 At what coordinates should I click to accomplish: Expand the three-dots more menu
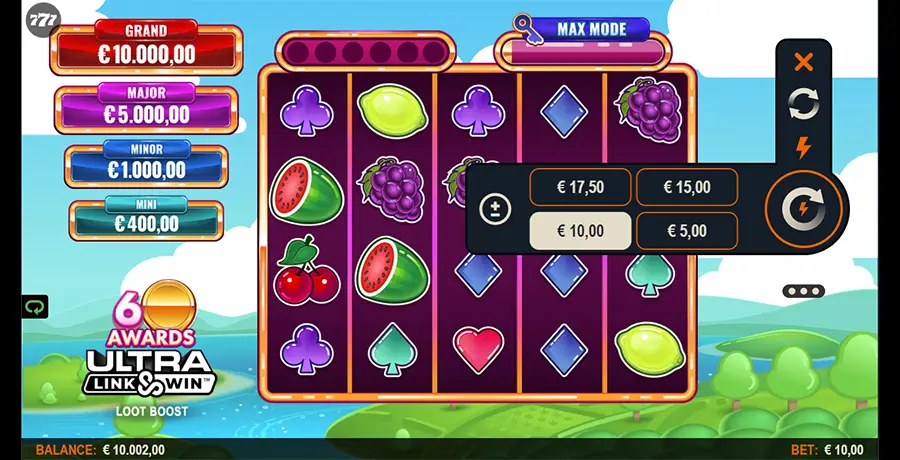pos(804,291)
